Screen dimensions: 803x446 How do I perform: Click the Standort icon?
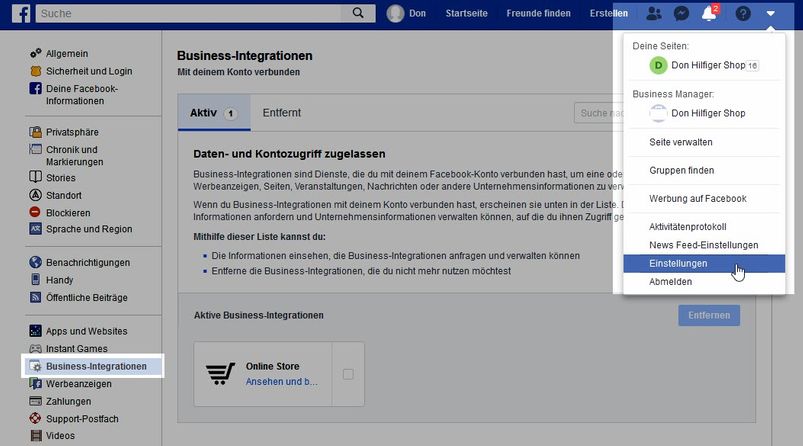pyautogui.click(x=35, y=195)
